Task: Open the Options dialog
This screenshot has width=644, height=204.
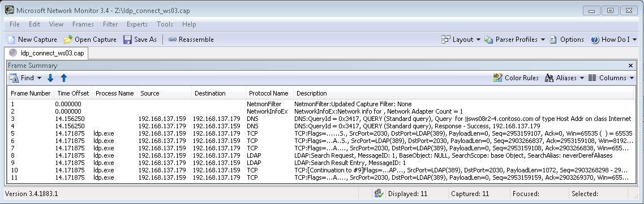Action: [567, 40]
